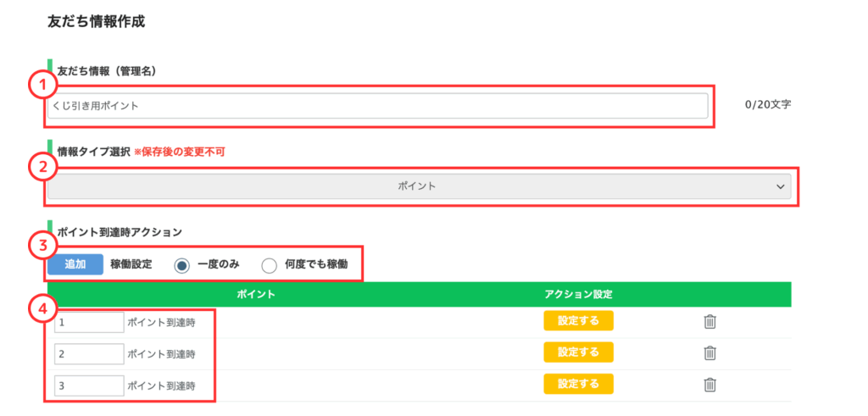This screenshot has width=868, height=416.
Task: Click the ポイント column header
Action: pyautogui.click(x=256, y=295)
